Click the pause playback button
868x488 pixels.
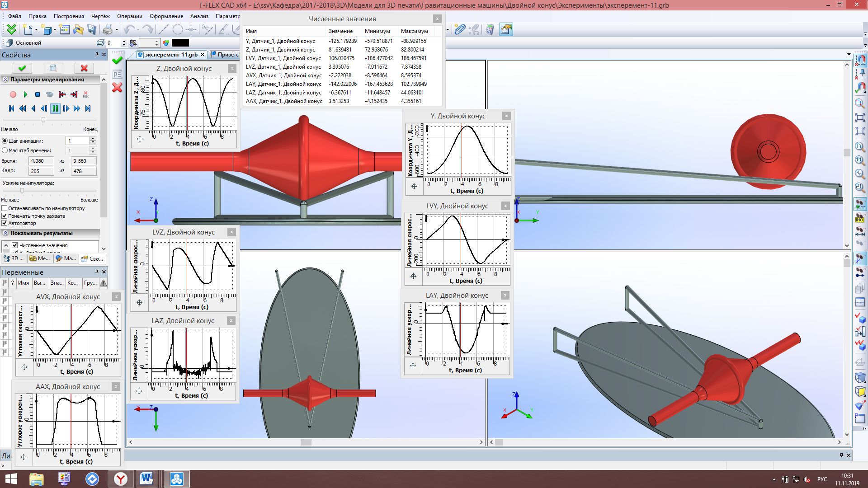[55, 108]
